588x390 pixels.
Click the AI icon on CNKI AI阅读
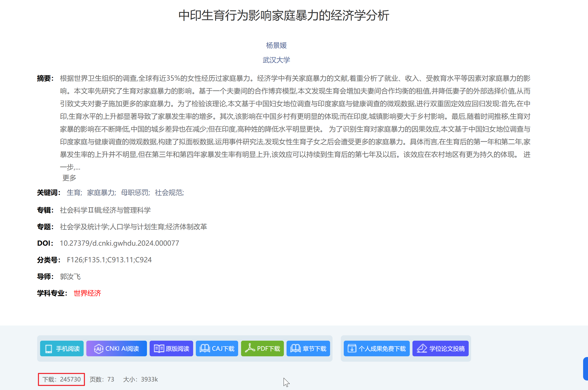coord(99,349)
